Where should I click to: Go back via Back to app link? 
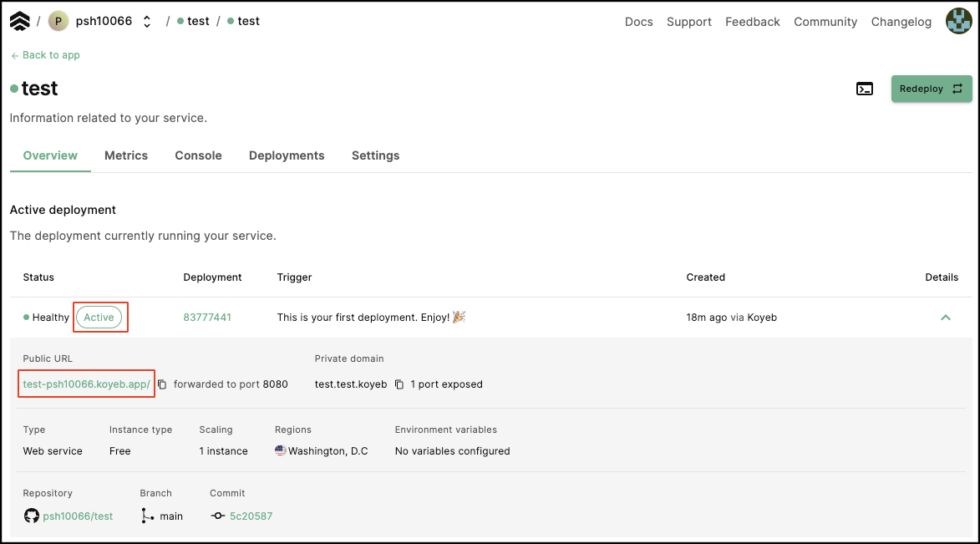coord(46,55)
